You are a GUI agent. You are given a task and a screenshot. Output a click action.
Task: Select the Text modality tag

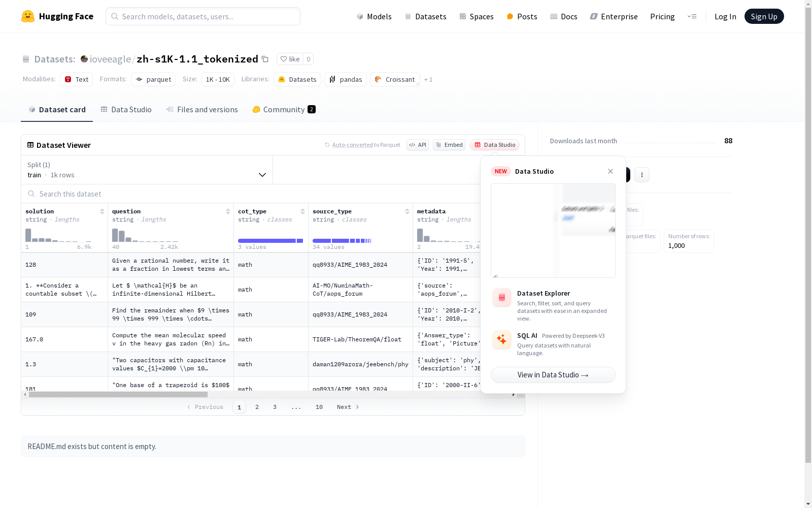[x=76, y=79]
